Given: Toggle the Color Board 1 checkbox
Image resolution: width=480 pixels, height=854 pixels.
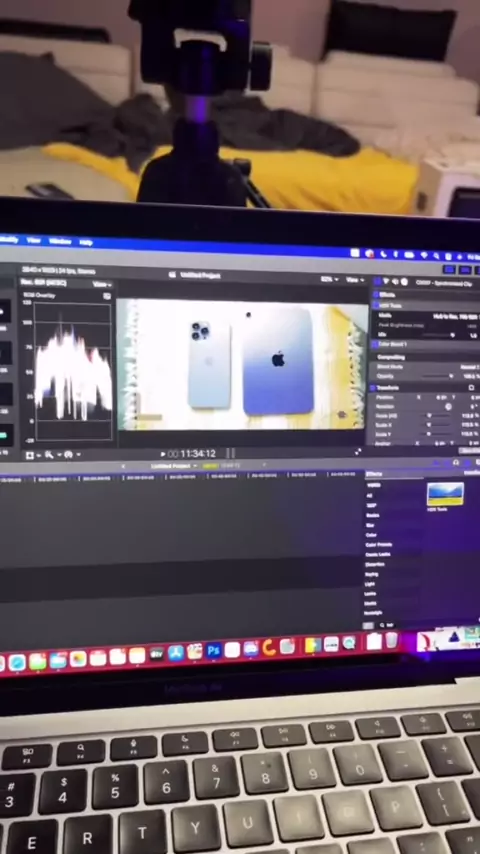Looking at the screenshot, I should pyautogui.click(x=374, y=344).
